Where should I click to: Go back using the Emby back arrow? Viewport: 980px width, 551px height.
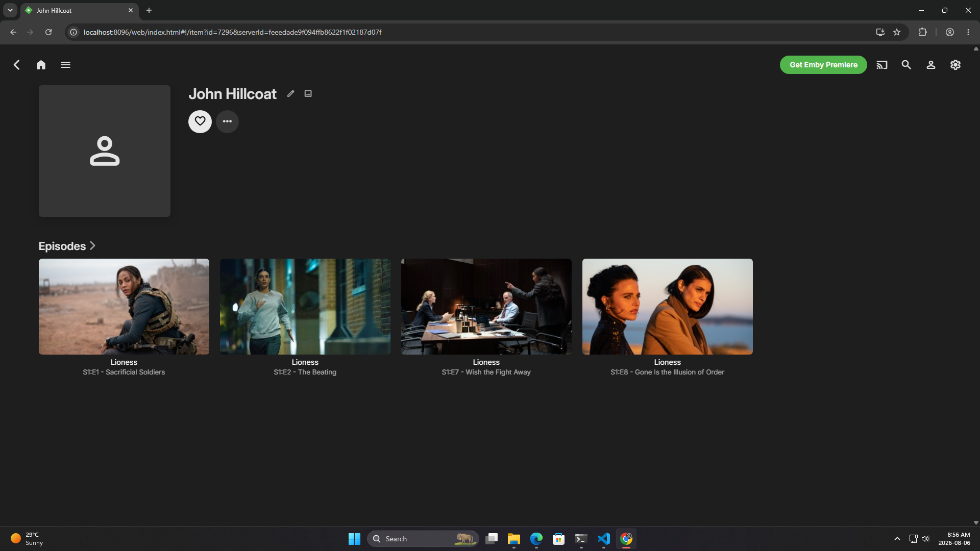coord(17,65)
